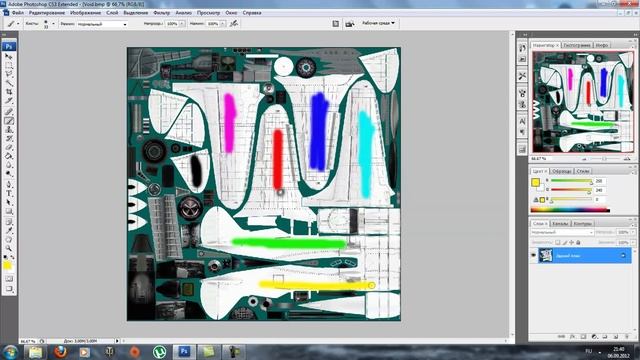Switch to the Контуры tab

pos(582,223)
